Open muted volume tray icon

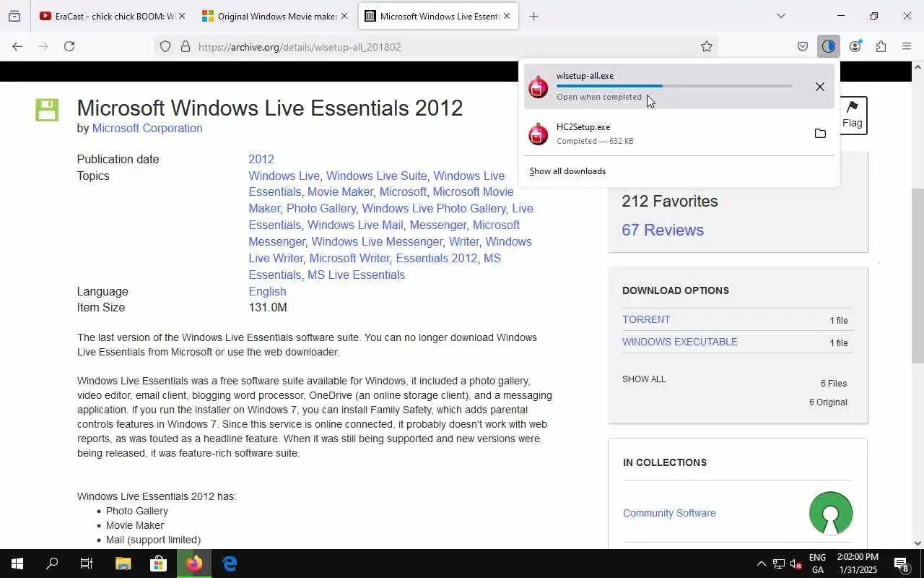796,564
